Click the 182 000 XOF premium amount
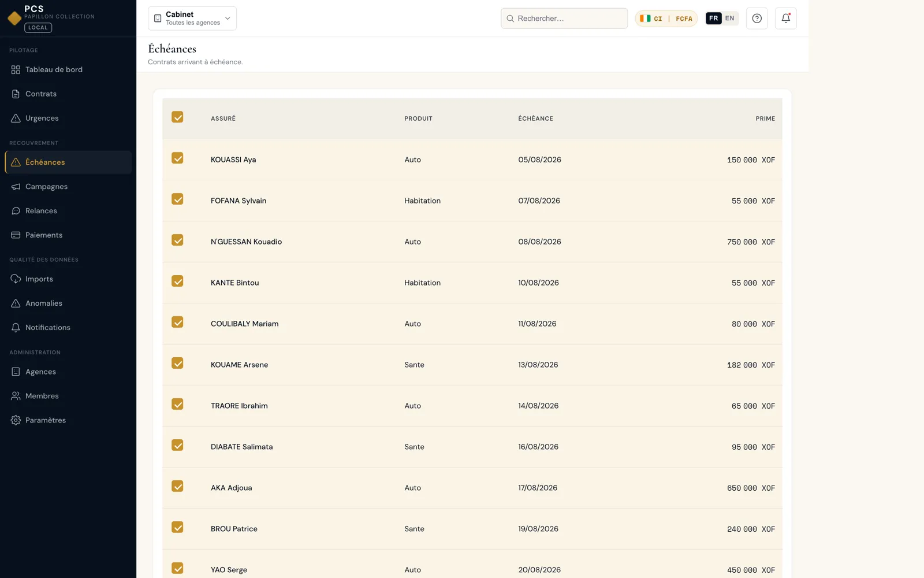 pos(751,365)
